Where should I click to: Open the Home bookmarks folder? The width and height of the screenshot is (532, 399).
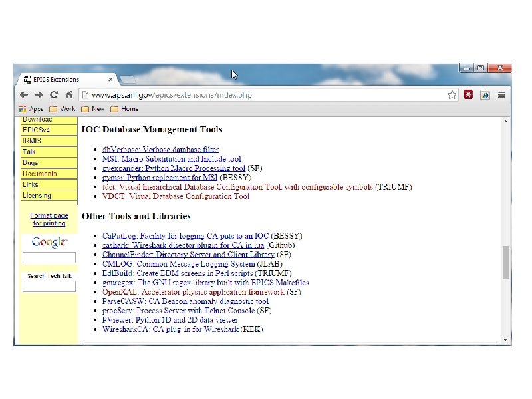(124, 109)
